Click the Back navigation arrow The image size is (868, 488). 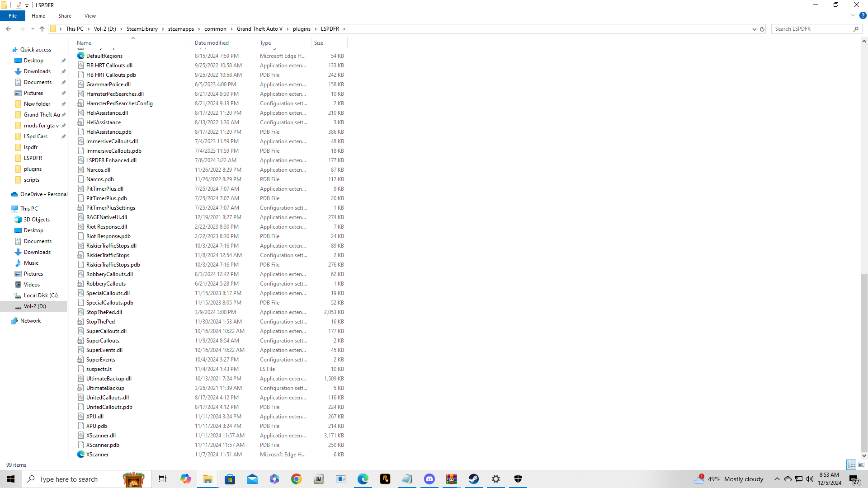click(x=9, y=29)
